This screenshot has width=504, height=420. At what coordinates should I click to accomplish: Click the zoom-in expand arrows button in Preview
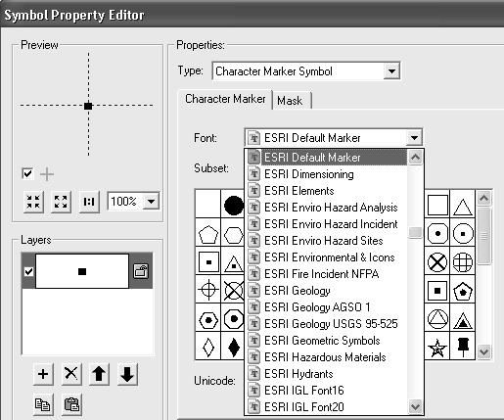[x=61, y=202]
